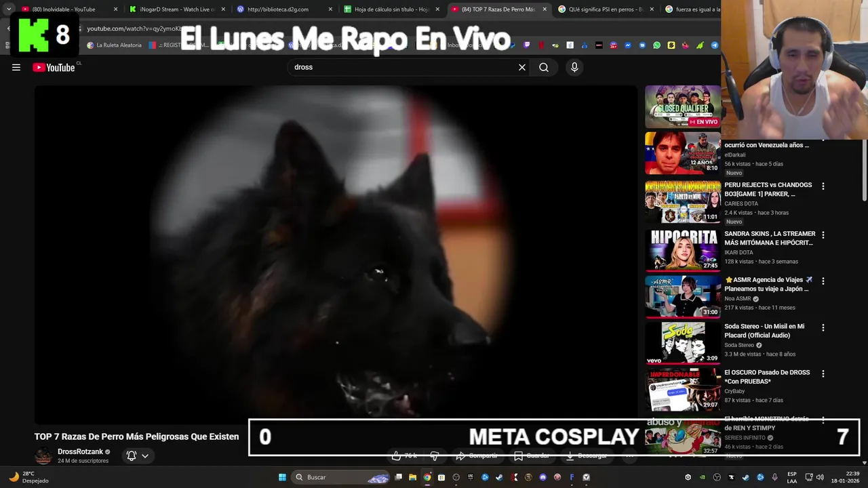Click the CryBaby channel name

pos(734,391)
